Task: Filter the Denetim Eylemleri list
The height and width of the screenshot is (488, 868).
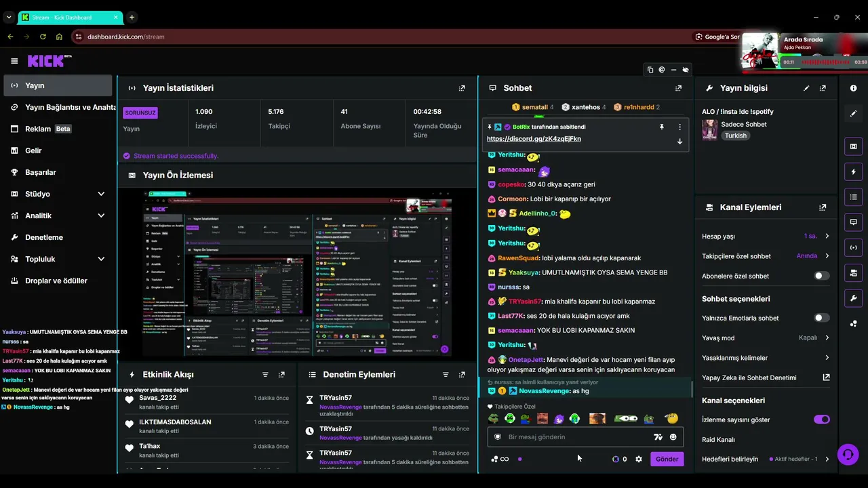Action: [x=446, y=375]
